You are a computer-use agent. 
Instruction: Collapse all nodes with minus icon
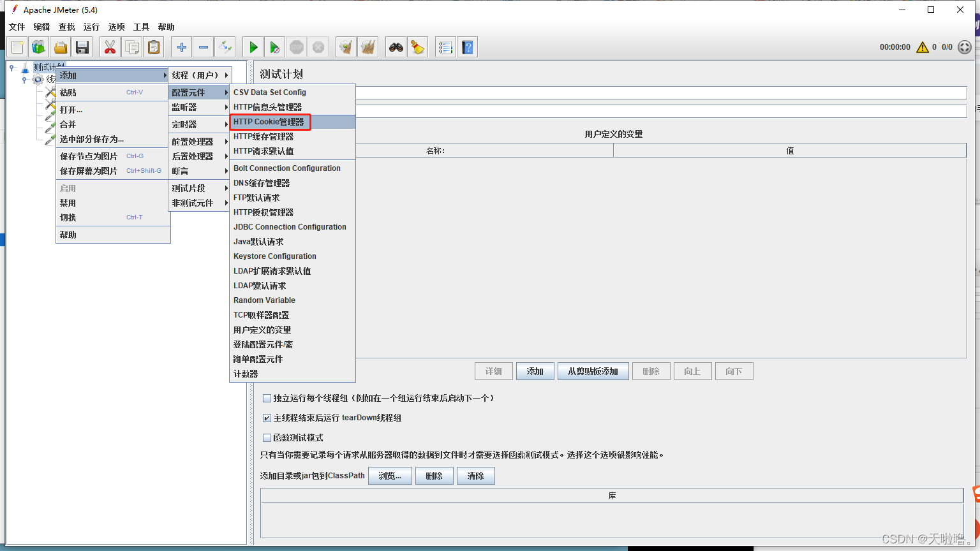pos(204,47)
